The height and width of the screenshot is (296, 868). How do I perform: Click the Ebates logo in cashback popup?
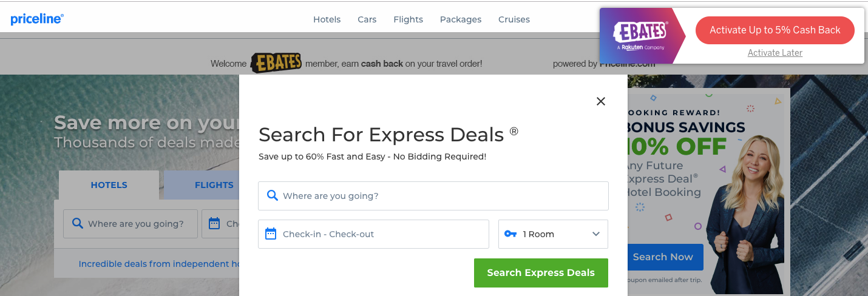pyautogui.click(x=640, y=35)
